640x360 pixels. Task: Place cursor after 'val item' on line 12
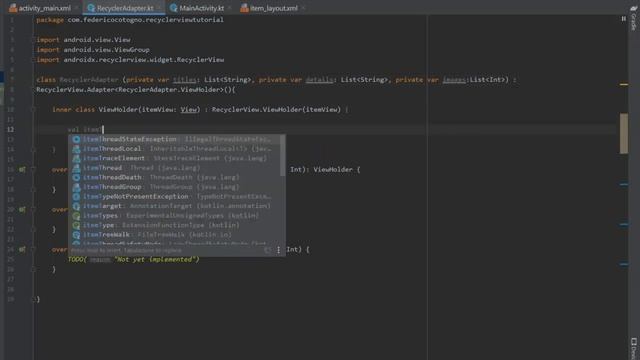[x=103, y=129]
